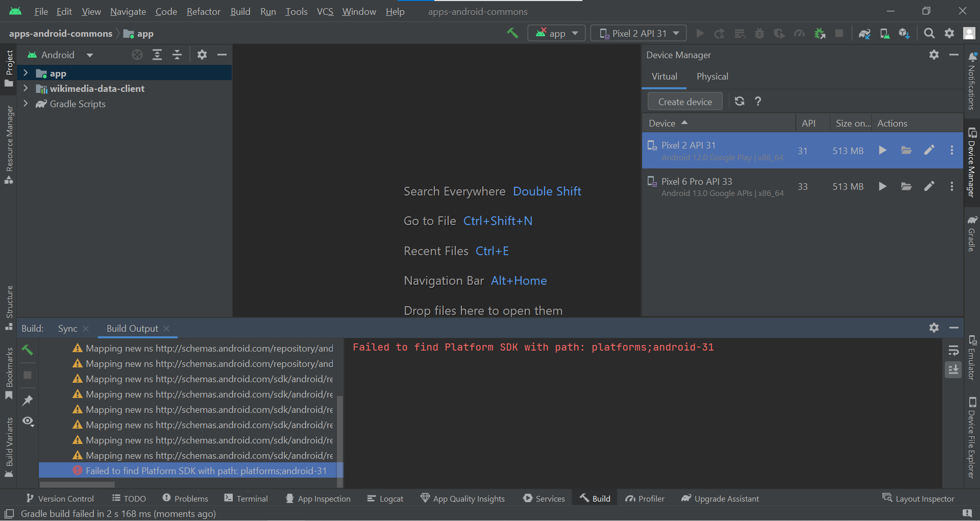Open Device Manager help with question mark

click(757, 101)
